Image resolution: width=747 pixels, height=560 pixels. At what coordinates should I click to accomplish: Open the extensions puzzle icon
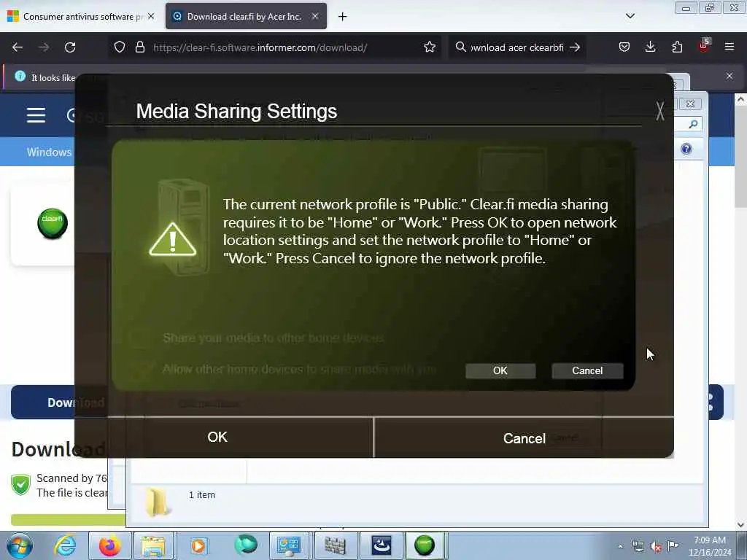point(677,47)
